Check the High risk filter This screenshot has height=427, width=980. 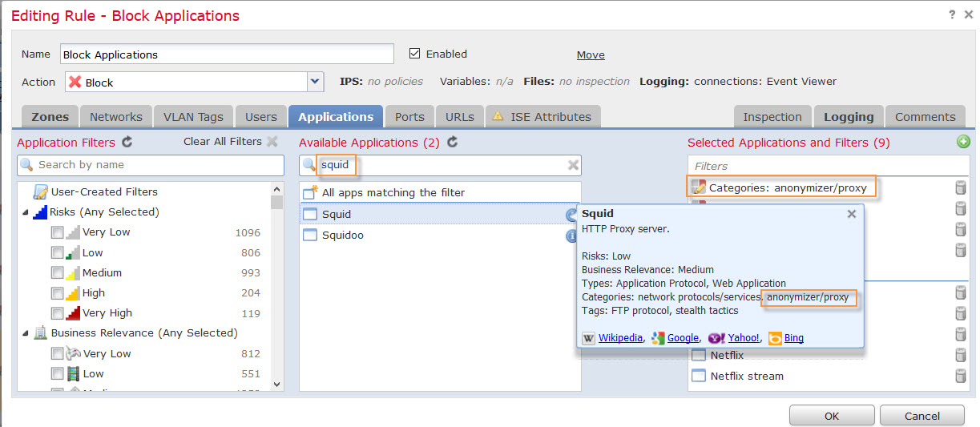point(57,293)
